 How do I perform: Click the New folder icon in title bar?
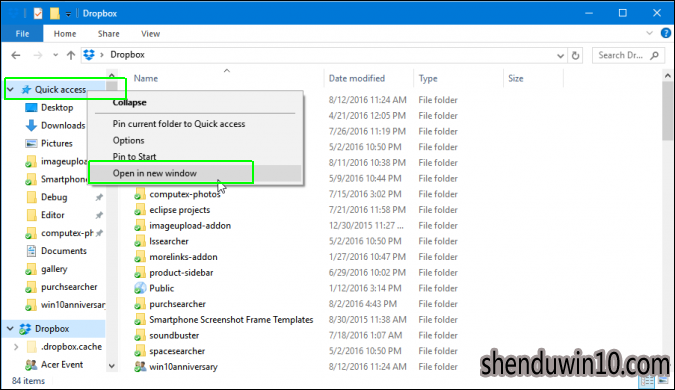pos(55,13)
